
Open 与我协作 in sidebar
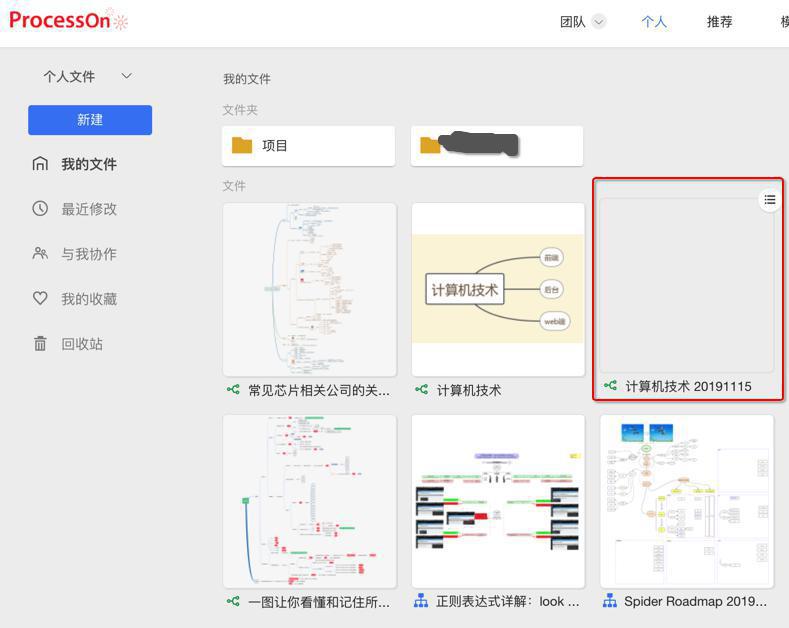89,254
